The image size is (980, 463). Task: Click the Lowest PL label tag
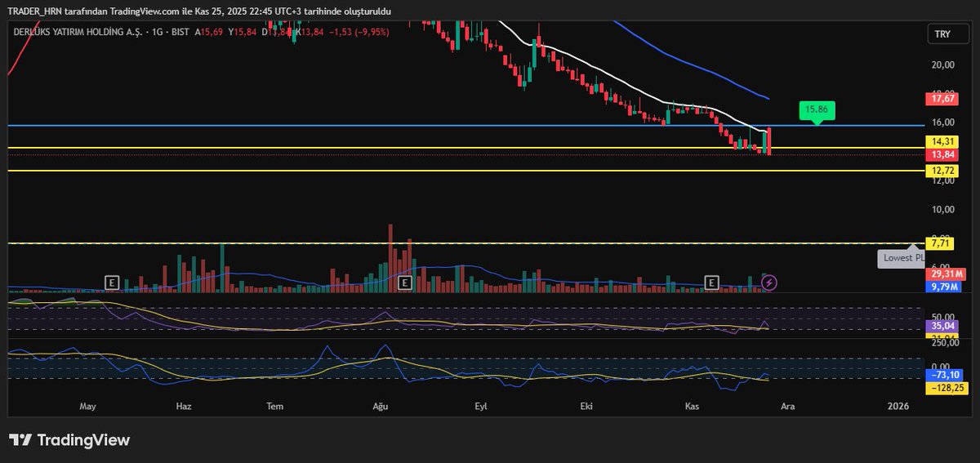[902, 259]
